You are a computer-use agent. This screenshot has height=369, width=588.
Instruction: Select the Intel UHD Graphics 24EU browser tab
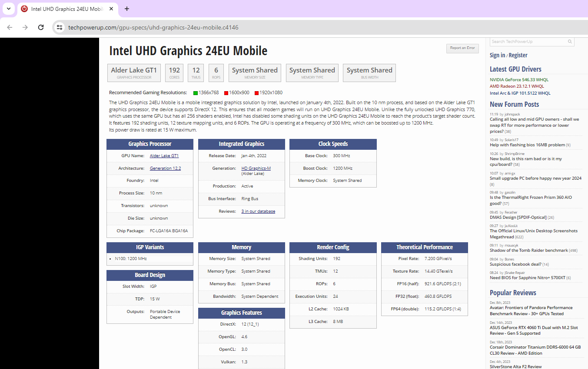pos(68,9)
